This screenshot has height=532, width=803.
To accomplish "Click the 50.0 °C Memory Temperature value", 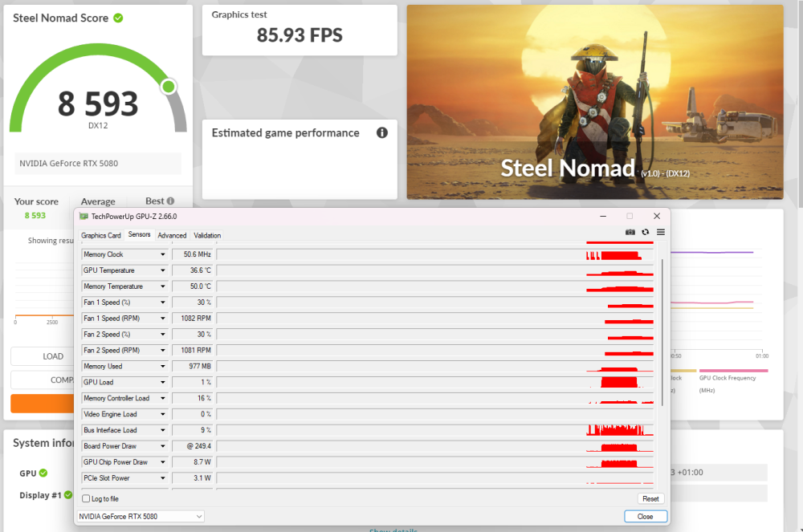I will point(193,286).
